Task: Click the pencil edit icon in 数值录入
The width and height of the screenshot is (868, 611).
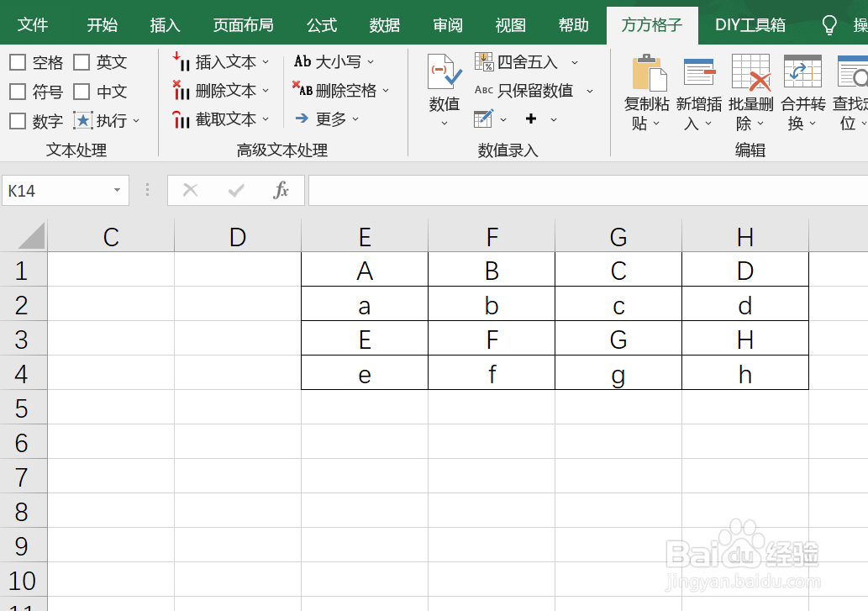Action: pos(483,119)
